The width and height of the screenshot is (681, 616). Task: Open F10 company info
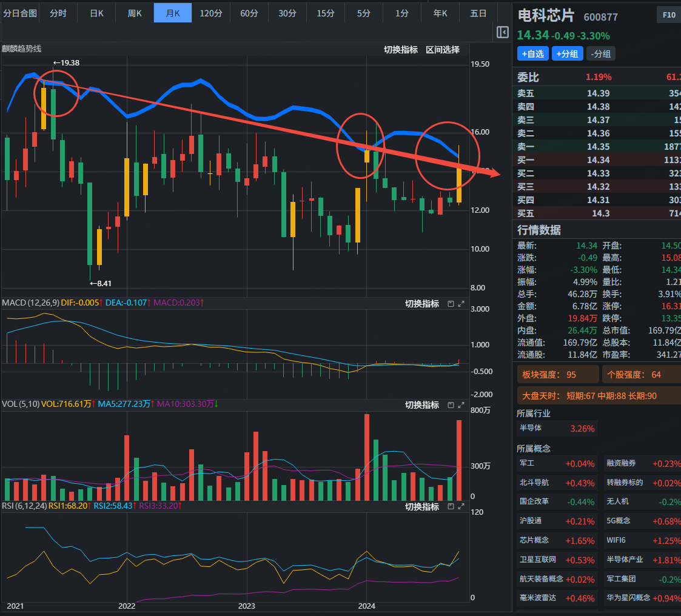click(x=669, y=15)
